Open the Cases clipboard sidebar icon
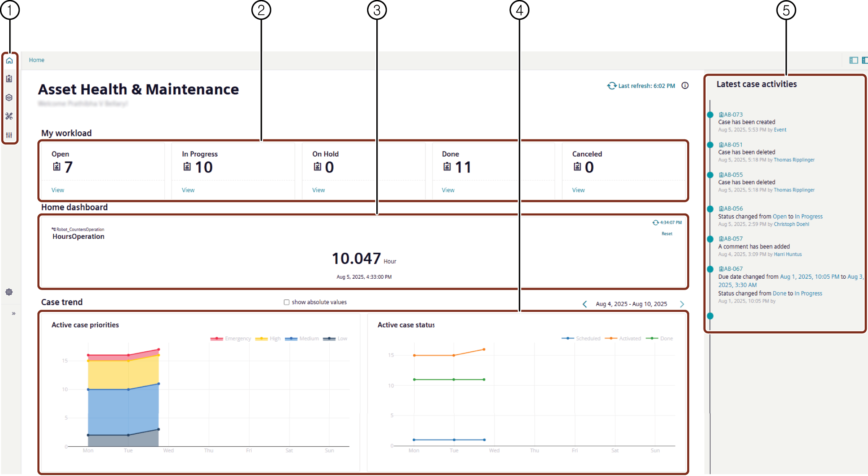The height and width of the screenshot is (476, 868). 9,79
